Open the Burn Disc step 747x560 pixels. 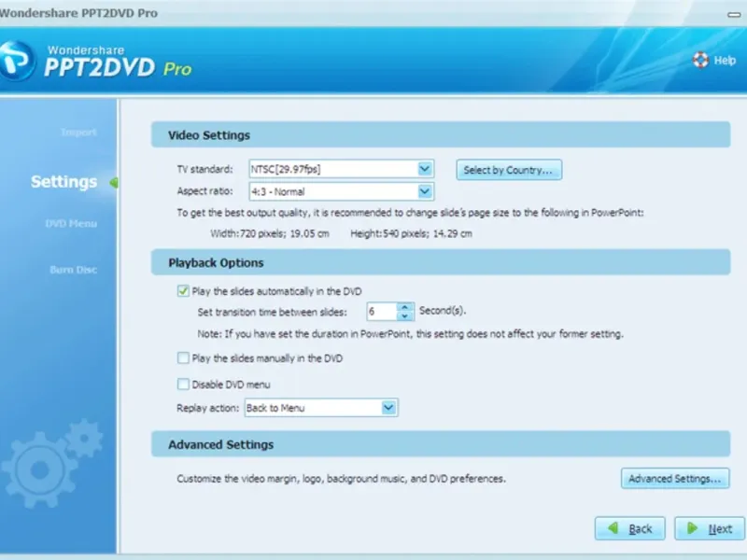tap(74, 270)
